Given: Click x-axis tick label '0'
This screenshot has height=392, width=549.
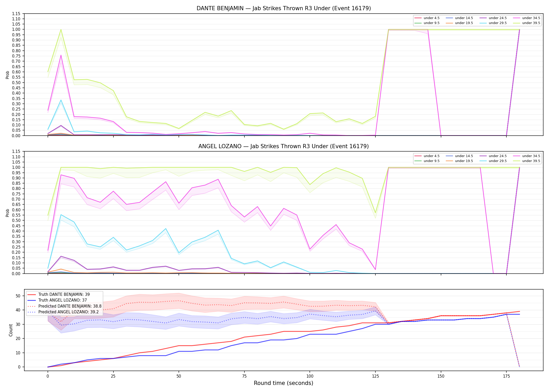Looking at the screenshot, I should pos(48,376).
